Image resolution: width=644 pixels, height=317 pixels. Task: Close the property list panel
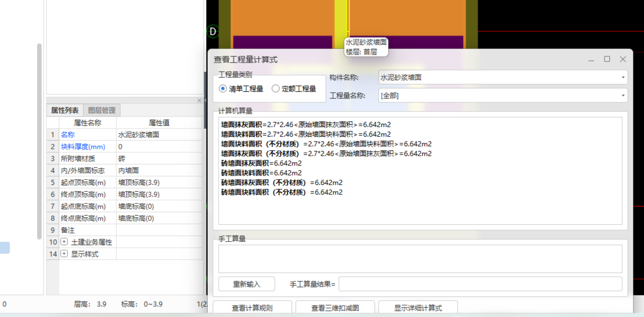(199, 100)
